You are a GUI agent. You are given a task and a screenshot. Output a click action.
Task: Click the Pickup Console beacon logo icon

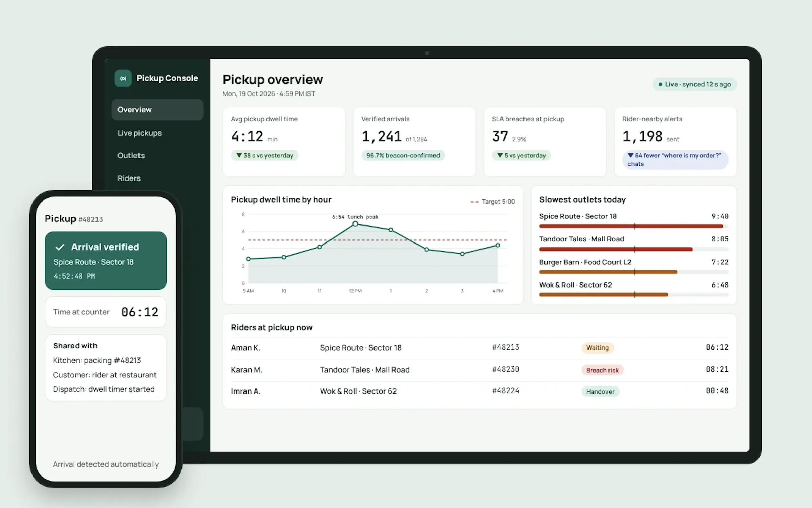[x=123, y=78]
